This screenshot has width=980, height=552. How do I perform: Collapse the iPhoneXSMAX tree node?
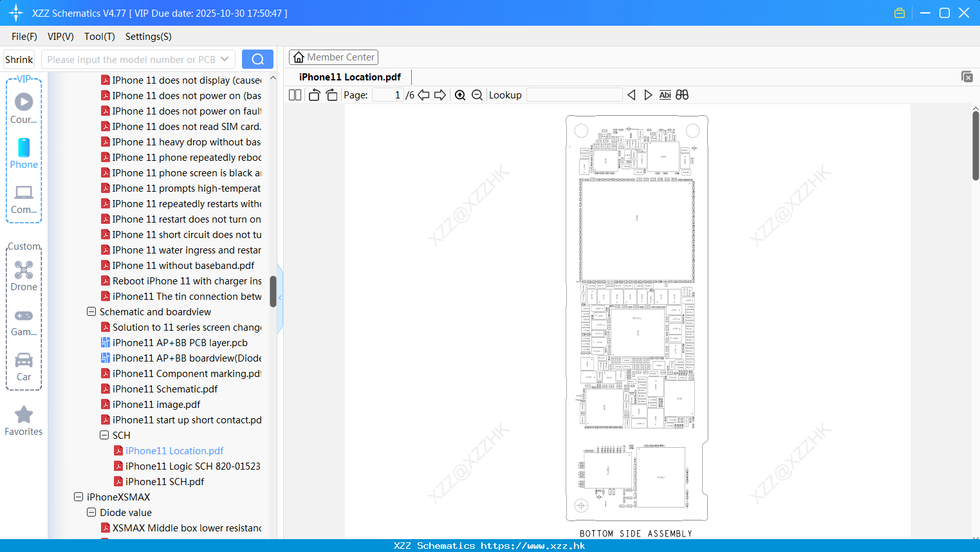[x=79, y=497]
